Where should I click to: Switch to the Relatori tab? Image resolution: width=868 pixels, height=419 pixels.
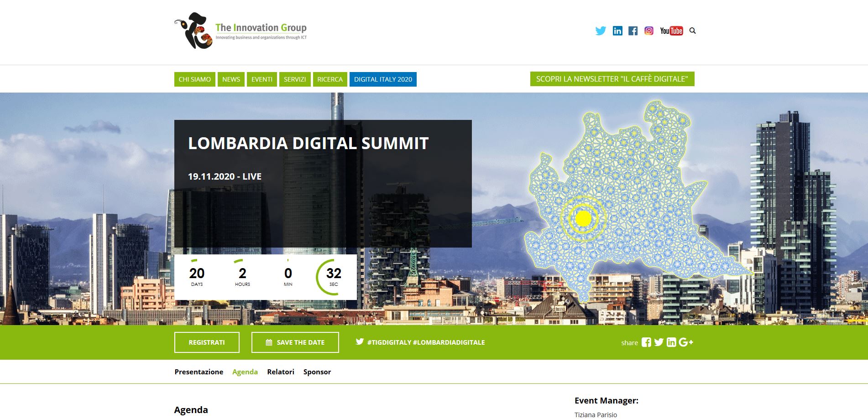point(281,372)
